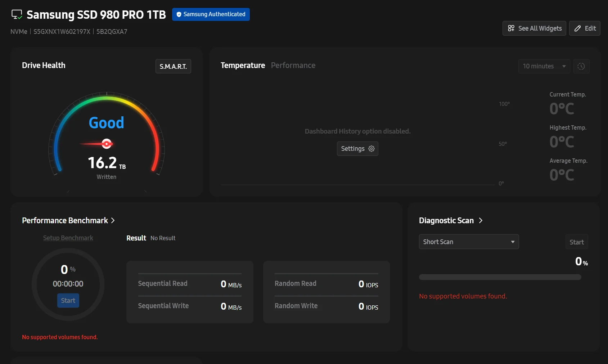Click the Samsung SSD 980 PRO 1TB title
The height and width of the screenshot is (364, 608).
(x=96, y=14)
